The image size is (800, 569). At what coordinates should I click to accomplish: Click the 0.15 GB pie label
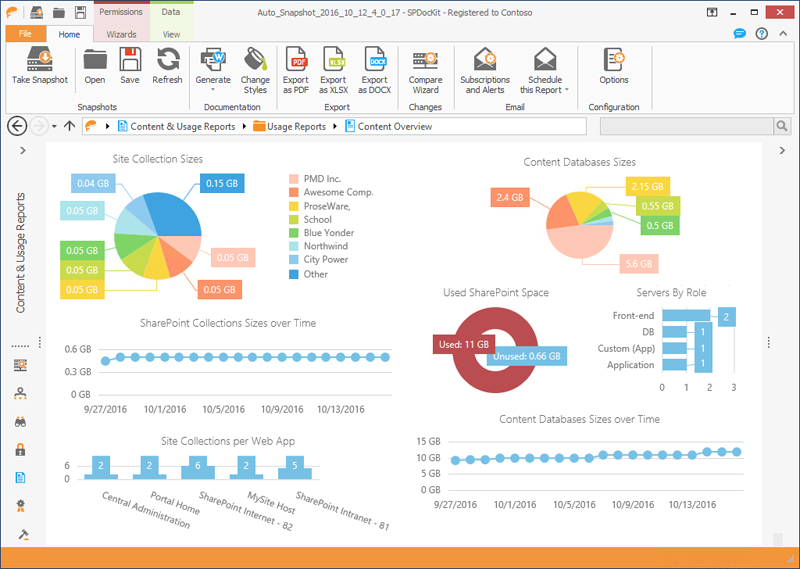(x=222, y=183)
